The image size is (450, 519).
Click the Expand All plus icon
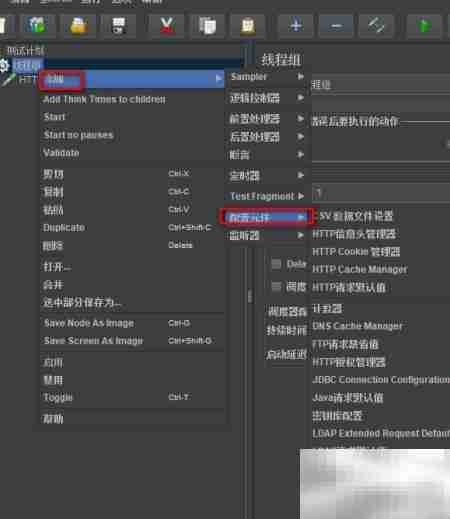coord(296,25)
